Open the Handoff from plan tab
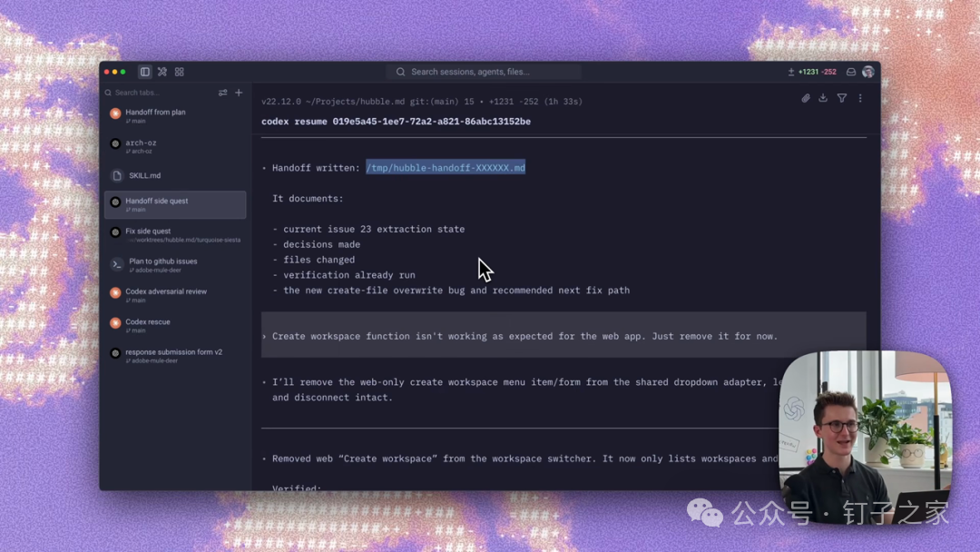This screenshot has height=552, width=980. click(x=175, y=115)
